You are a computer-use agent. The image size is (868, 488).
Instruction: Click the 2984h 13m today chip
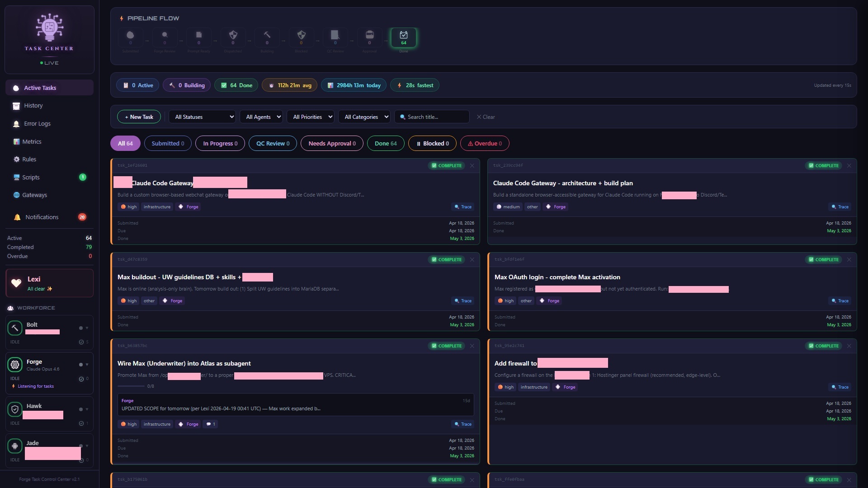point(354,85)
